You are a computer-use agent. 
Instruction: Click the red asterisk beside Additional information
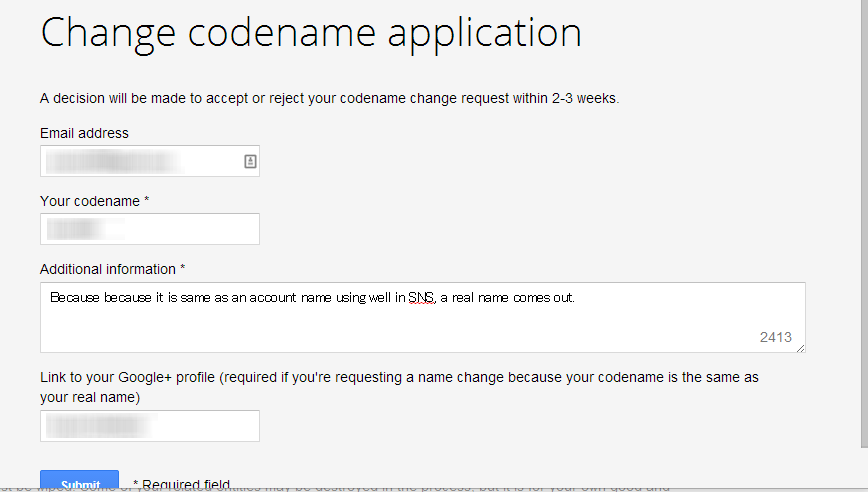183,269
